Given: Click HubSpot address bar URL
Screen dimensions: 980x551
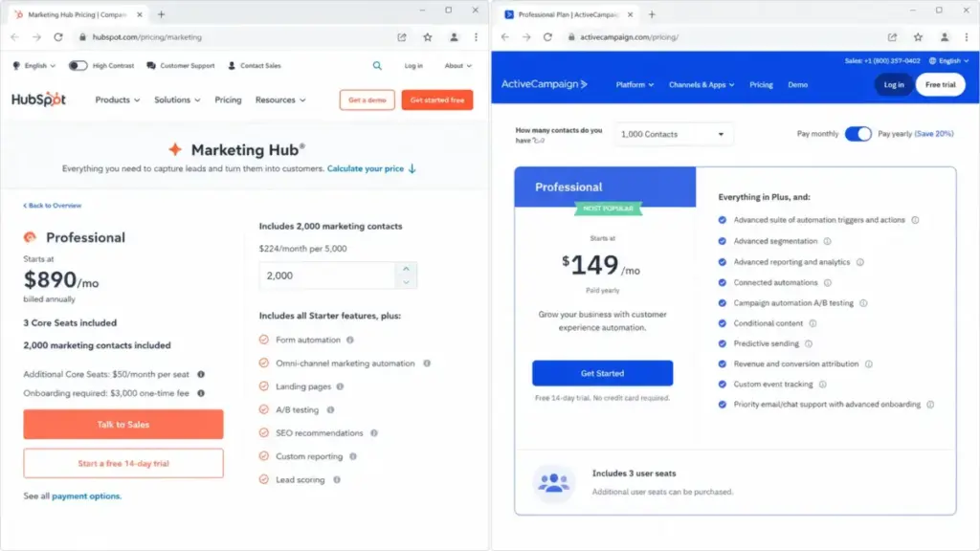Looking at the screenshot, I should [x=146, y=37].
